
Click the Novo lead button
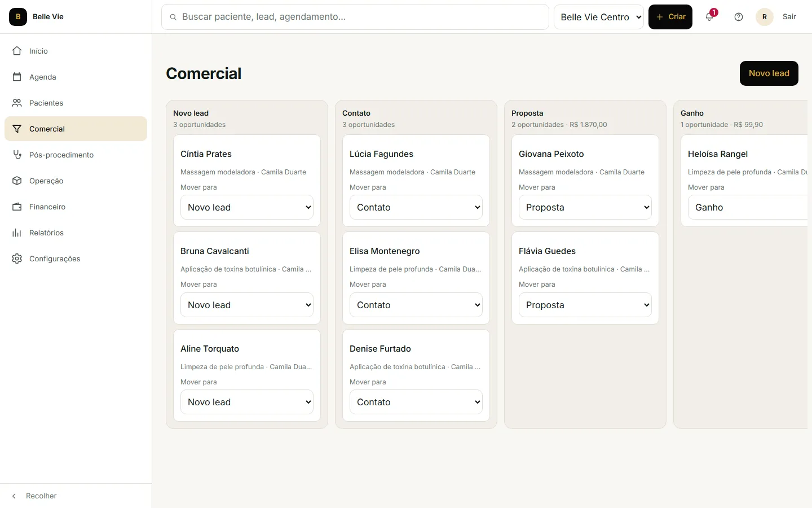(769, 73)
